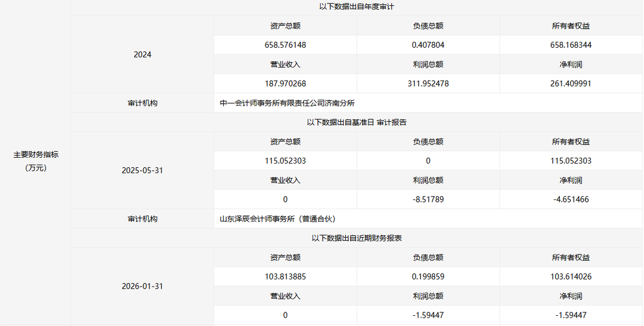
Task: Select the net profit value -4.651466
Action: [x=571, y=199]
